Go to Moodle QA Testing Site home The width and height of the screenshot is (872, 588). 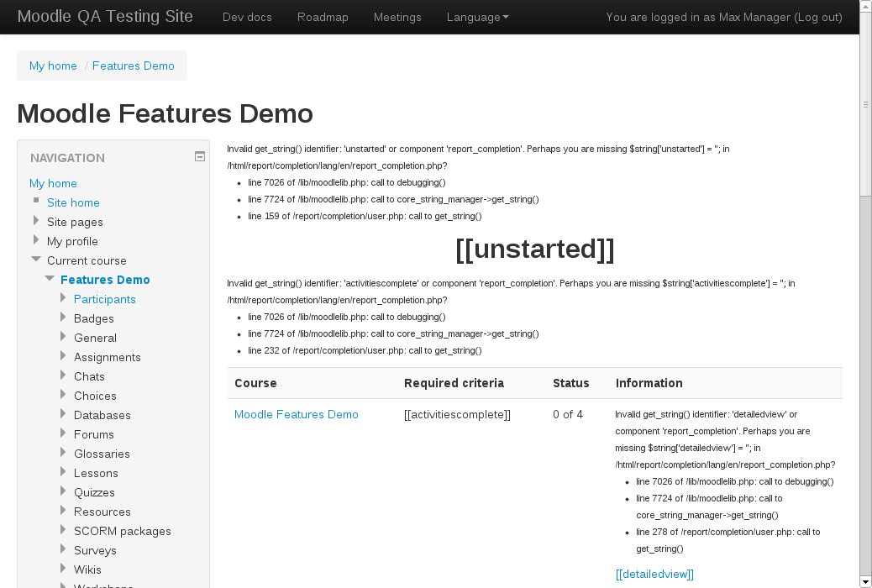pyautogui.click(x=105, y=16)
